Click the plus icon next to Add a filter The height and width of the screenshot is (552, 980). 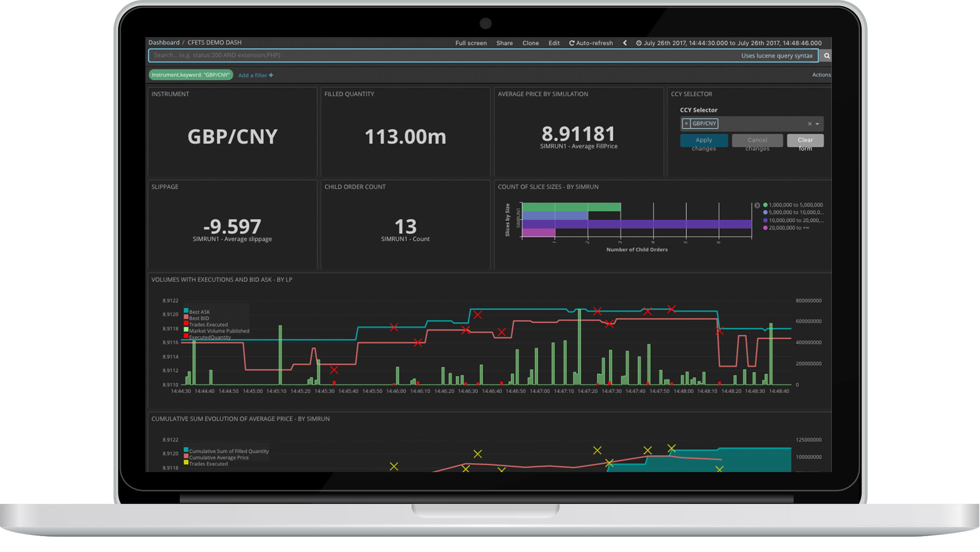click(x=271, y=75)
